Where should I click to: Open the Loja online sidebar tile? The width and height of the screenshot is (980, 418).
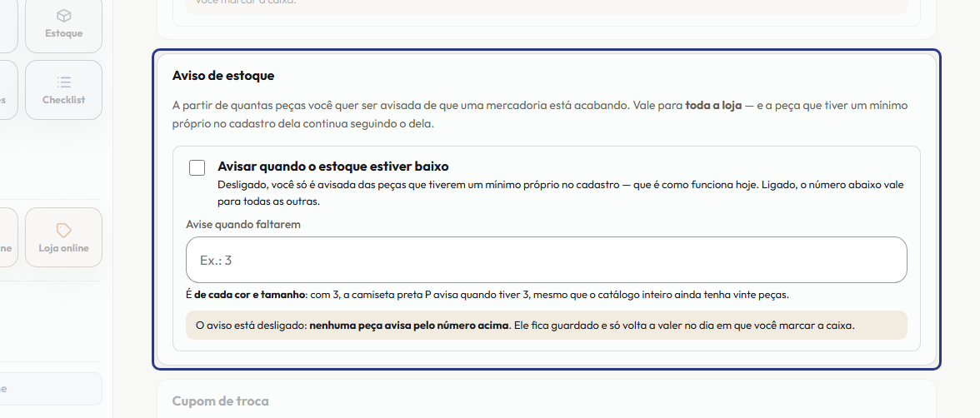pos(63,237)
